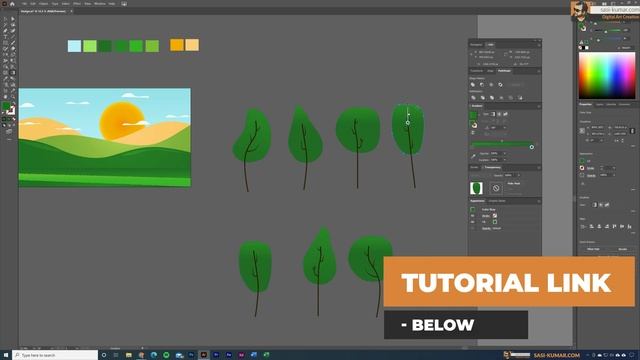
Task: Select the Eraser tool
Action: click(13, 49)
